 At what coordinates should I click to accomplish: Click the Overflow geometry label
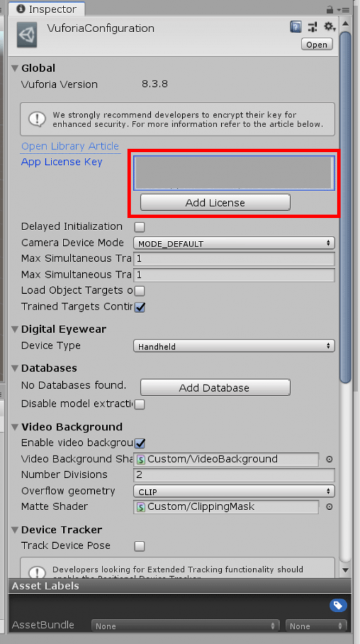[68, 491]
